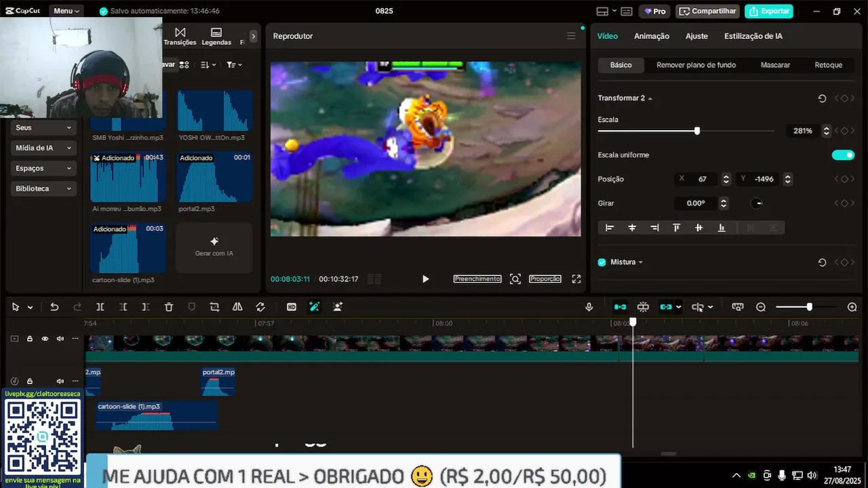
Task: Click the Proporção button in player
Action: (x=545, y=279)
